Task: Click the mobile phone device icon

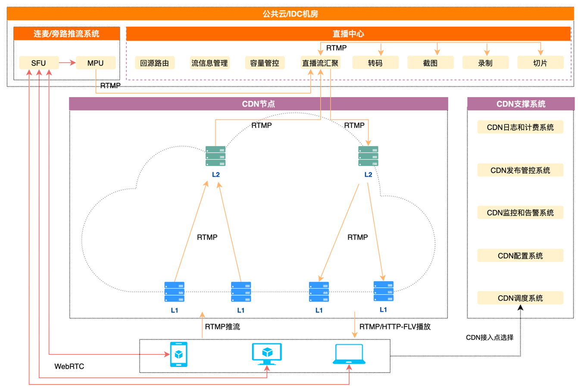Action: [178, 355]
